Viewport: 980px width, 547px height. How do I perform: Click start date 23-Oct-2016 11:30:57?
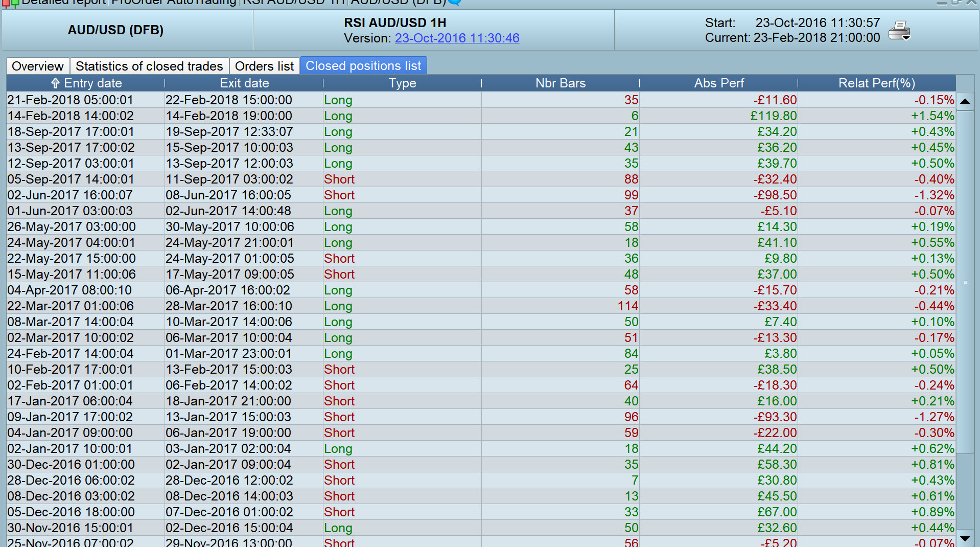pyautogui.click(x=818, y=23)
